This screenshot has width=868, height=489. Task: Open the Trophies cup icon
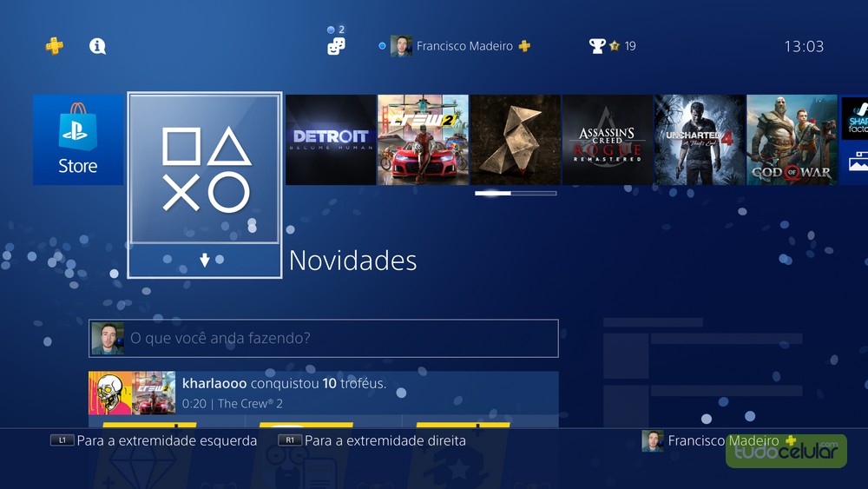tap(597, 46)
